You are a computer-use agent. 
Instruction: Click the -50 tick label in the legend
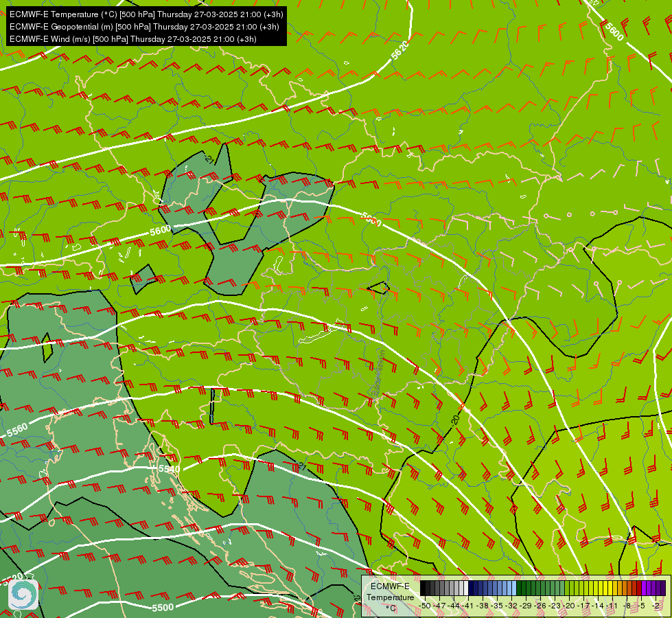(425, 606)
